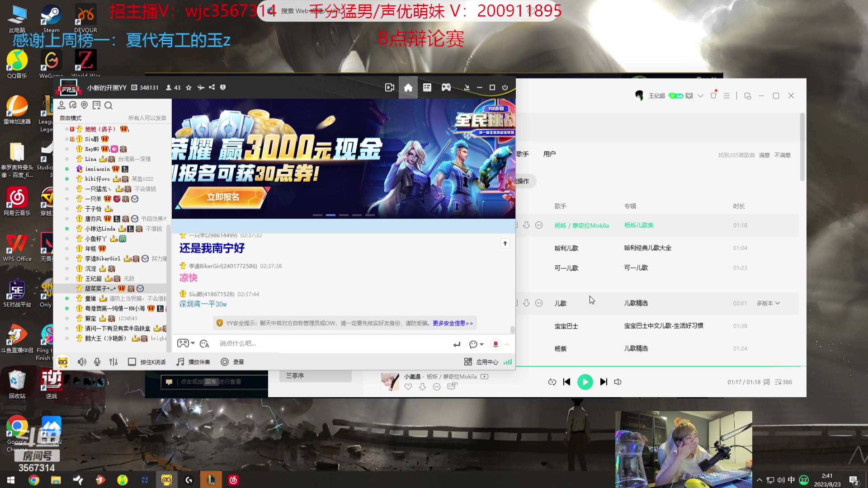Open the YY video live icon
This screenshot has width=868, height=488.
389,88
